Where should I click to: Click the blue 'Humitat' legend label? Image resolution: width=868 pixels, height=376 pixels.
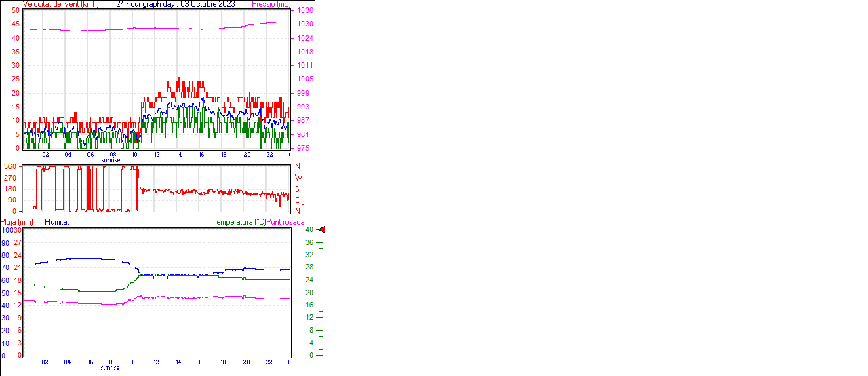(x=57, y=222)
